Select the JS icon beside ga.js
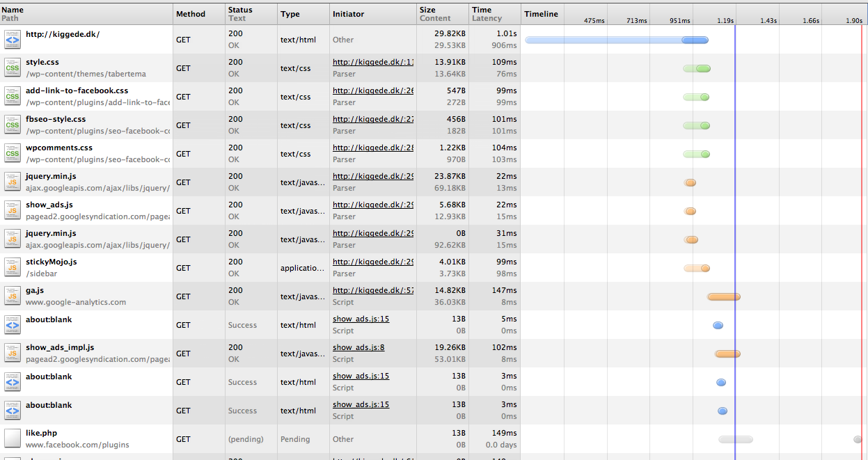 click(13, 296)
